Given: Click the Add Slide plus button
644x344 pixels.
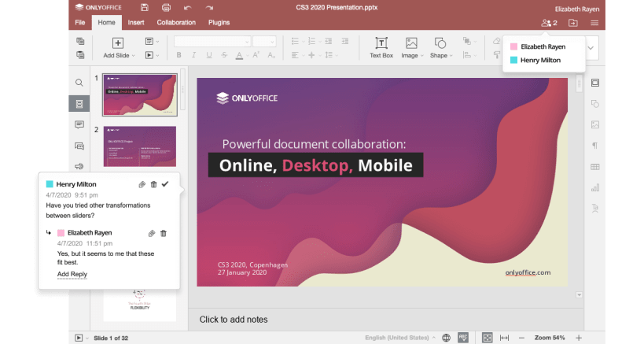Looking at the screenshot, I should tap(118, 43).
